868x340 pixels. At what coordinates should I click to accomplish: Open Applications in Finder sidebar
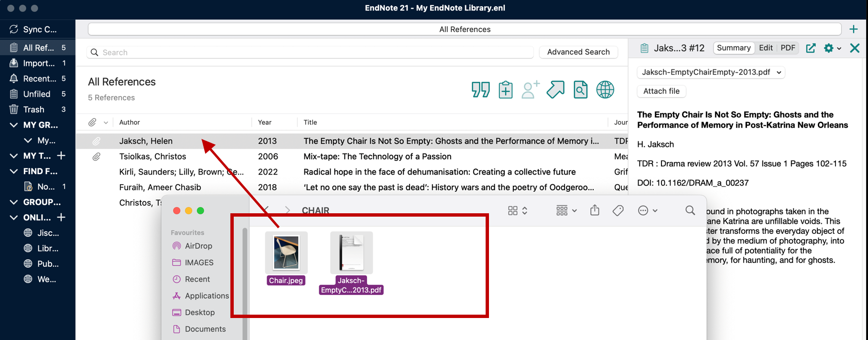(200, 296)
